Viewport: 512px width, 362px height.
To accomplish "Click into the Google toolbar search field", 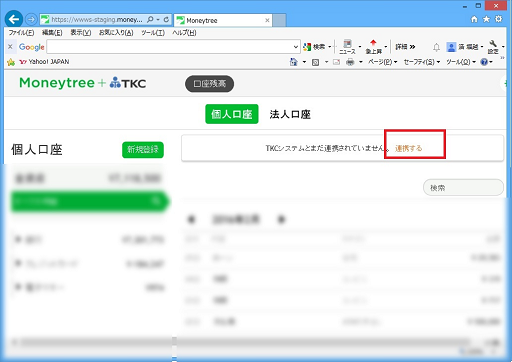I will 169,47.
